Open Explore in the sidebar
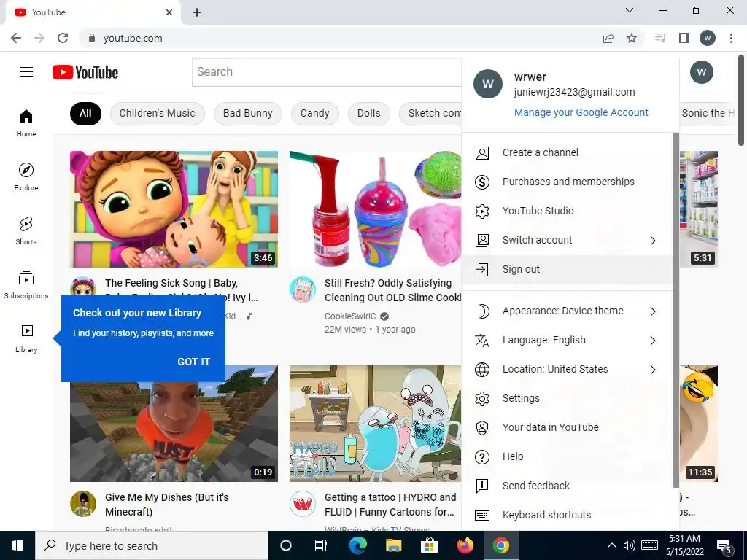Screen dimensions: 747x560 26,177
